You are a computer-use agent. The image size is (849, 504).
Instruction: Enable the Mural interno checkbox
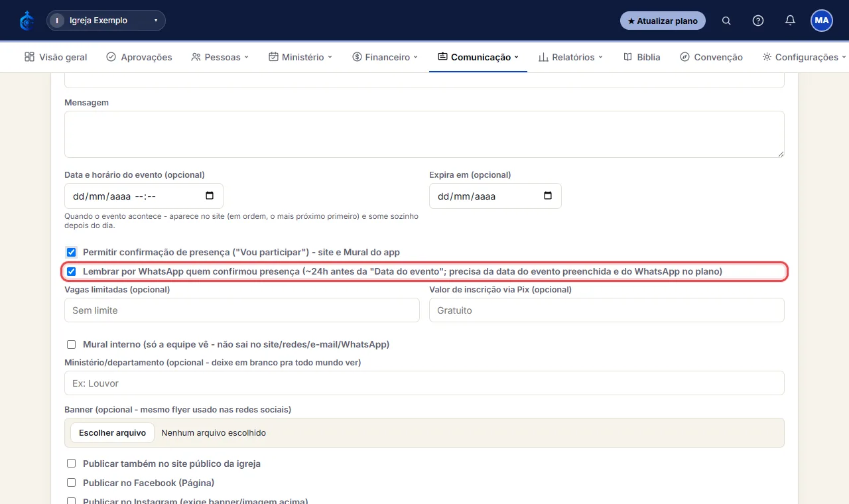pos(71,344)
